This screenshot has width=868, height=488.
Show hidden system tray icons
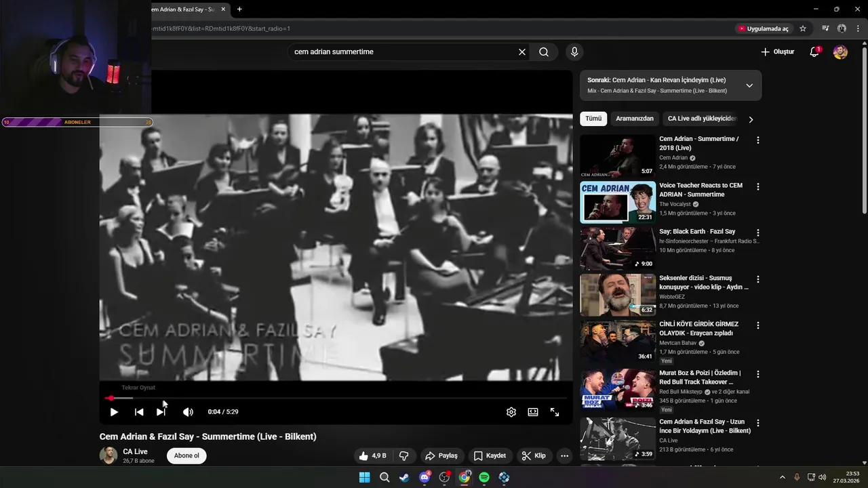click(x=782, y=477)
